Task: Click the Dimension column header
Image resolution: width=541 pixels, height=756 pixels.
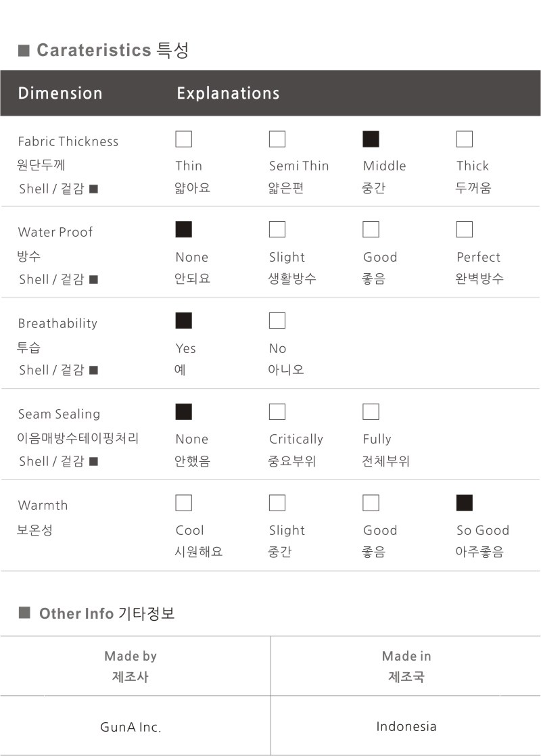Action: (60, 93)
